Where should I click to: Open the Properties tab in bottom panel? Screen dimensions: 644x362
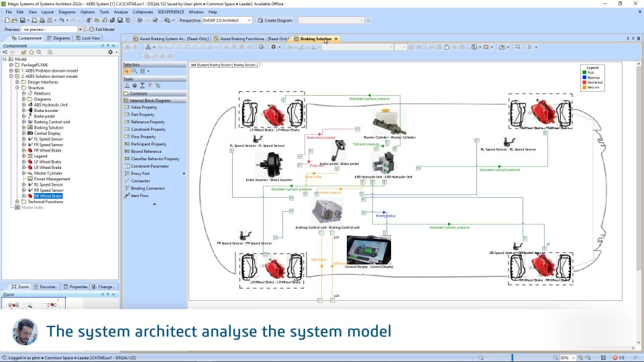pyautogui.click(x=75, y=287)
